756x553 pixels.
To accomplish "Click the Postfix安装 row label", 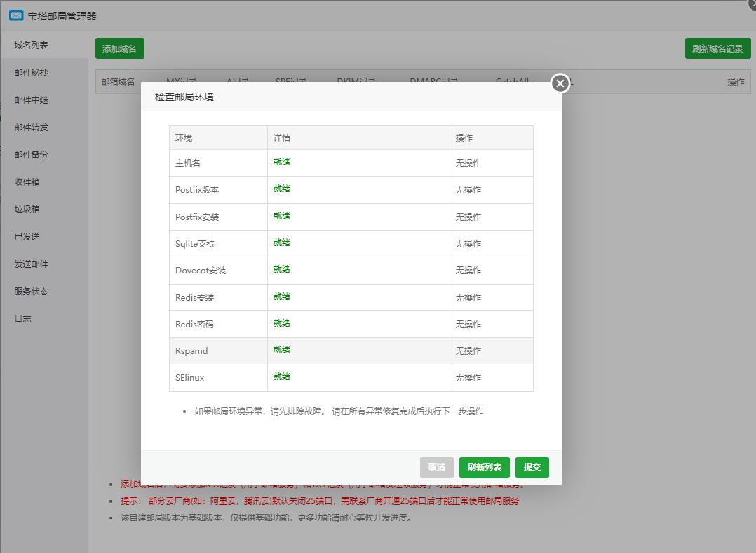I will (197, 217).
